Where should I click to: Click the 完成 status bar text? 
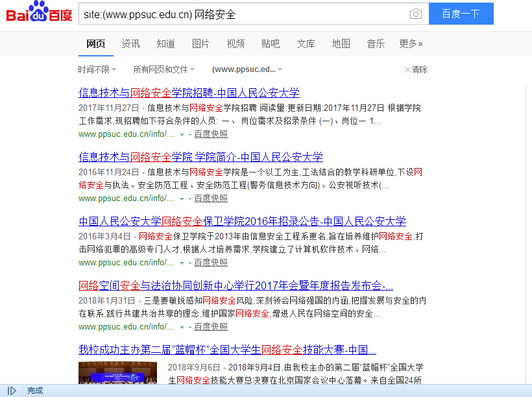pos(35,391)
